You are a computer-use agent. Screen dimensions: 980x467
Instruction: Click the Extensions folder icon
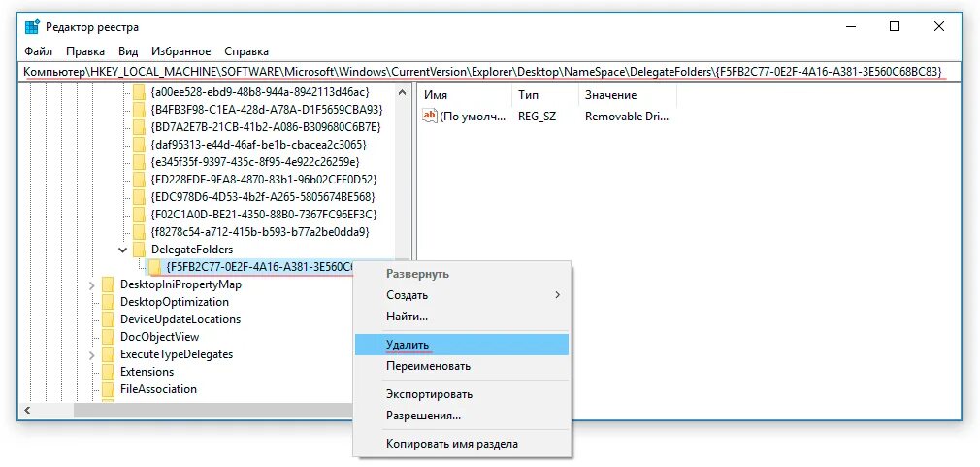(108, 372)
